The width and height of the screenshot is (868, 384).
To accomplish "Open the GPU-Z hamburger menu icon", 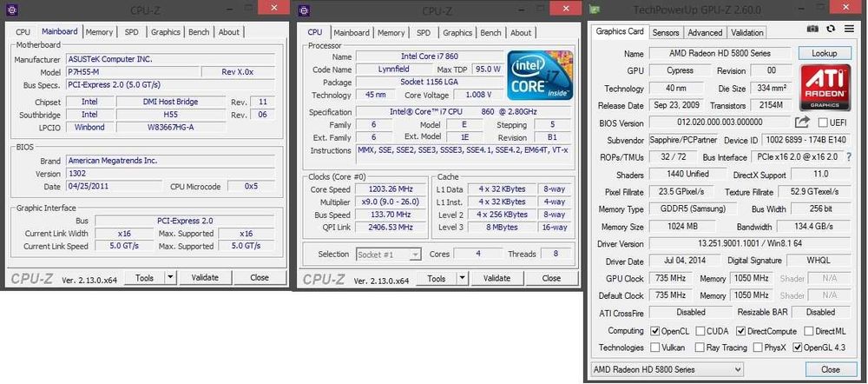I will 849,29.
